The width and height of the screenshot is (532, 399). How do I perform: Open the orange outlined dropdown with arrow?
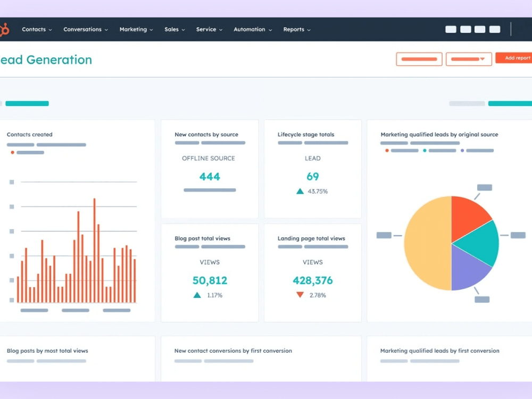point(469,59)
